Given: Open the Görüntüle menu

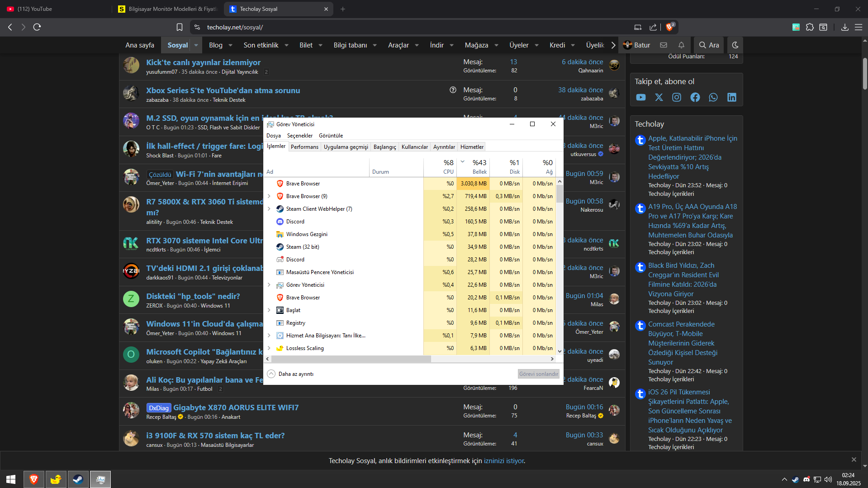Looking at the screenshot, I should coord(331,136).
